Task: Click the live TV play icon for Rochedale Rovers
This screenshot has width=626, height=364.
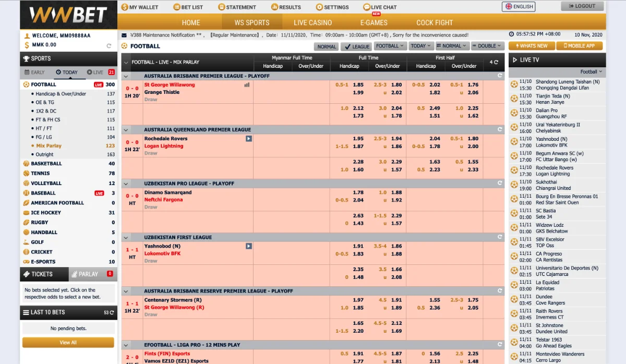Action: point(249,139)
